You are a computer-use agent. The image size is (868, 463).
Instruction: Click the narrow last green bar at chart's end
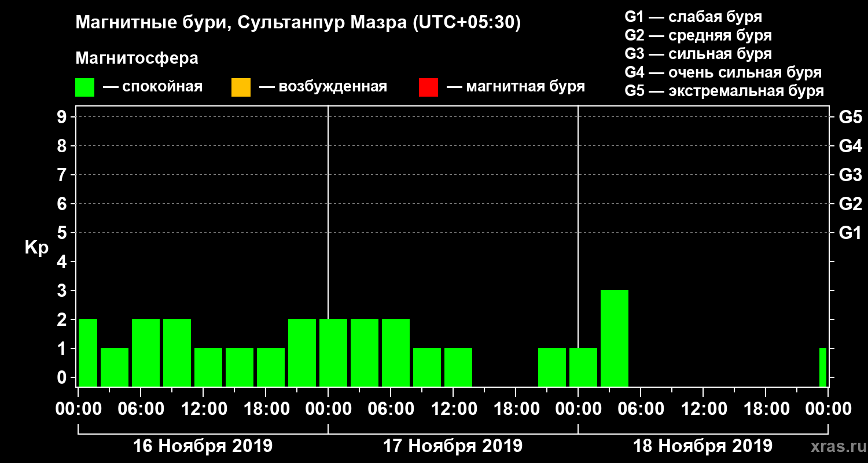tap(823, 367)
